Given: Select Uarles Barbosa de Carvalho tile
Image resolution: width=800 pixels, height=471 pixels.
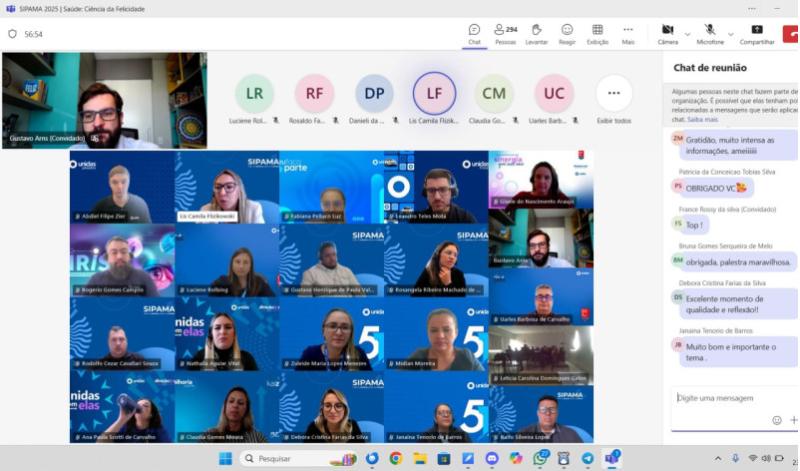Looking at the screenshot, I should [x=541, y=296].
